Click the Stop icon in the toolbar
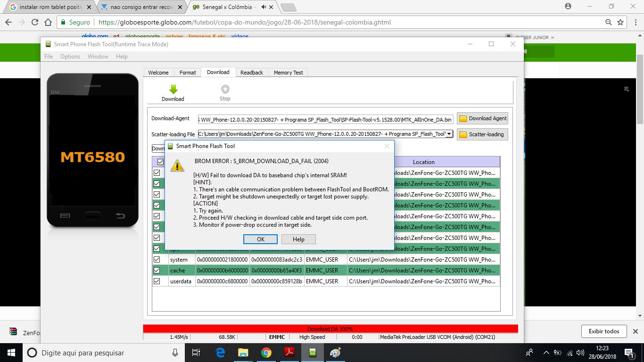The image size is (644, 362). tap(225, 89)
